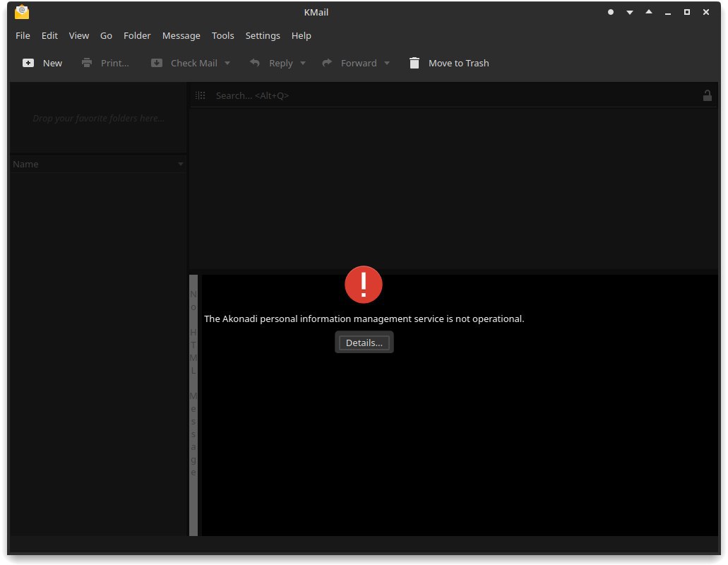
Task: Open the quick filter options icon beside search
Action: pos(200,95)
